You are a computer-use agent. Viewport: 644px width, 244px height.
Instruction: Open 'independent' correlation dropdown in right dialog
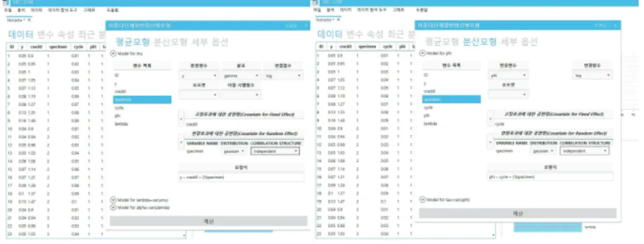(x=585, y=151)
